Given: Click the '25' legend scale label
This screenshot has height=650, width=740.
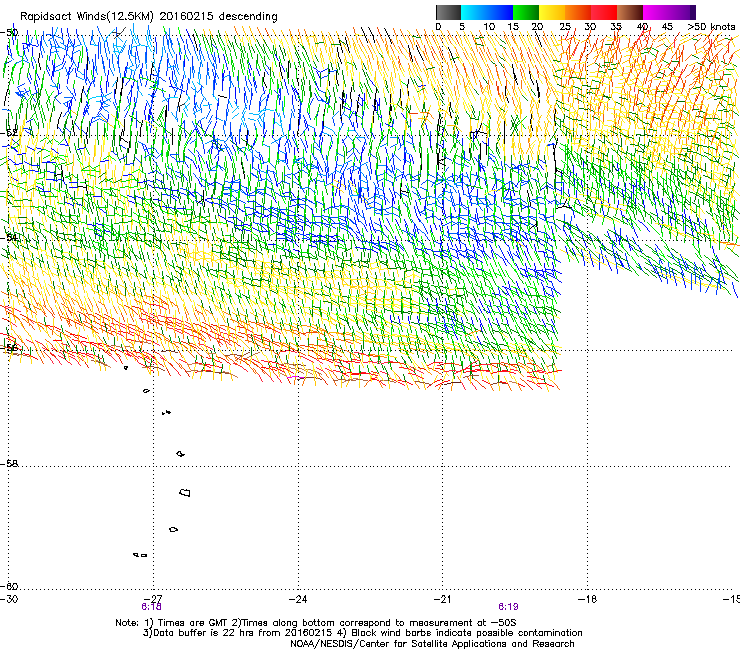Looking at the screenshot, I should pyautogui.click(x=565, y=27).
